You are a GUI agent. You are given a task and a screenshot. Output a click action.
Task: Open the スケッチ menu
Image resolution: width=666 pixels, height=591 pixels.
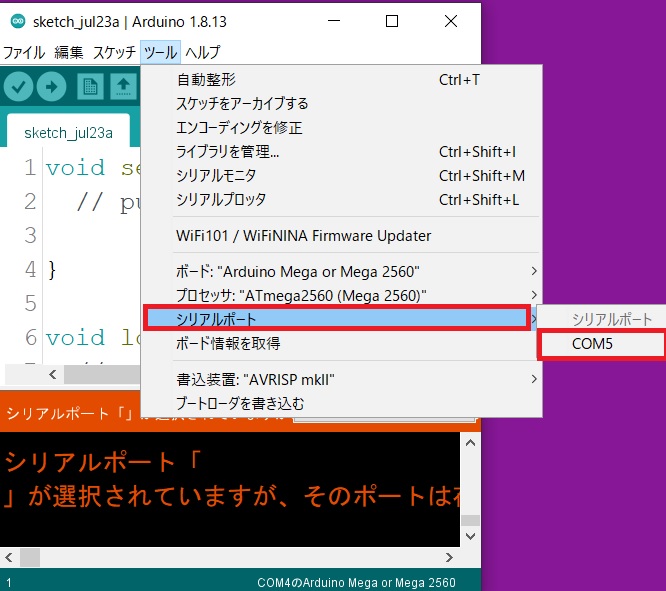[x=114, y=53]
